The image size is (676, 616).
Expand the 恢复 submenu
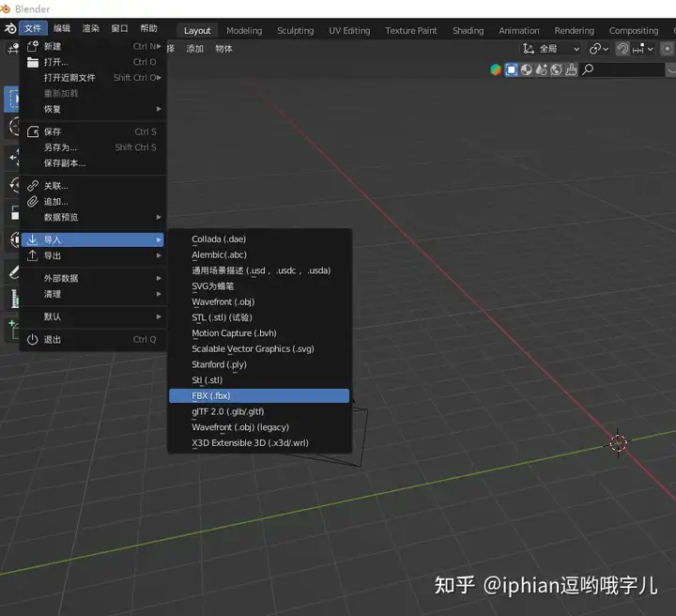click(93, 109)
